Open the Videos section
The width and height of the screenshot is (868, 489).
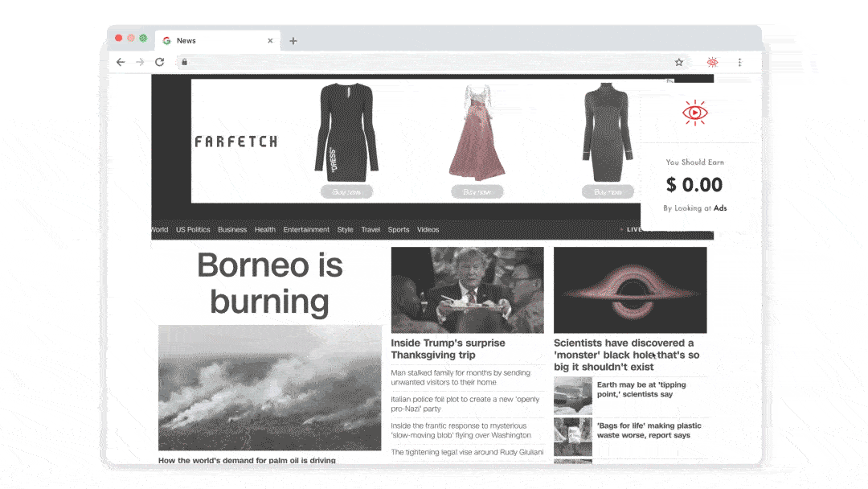click(428, 229)
